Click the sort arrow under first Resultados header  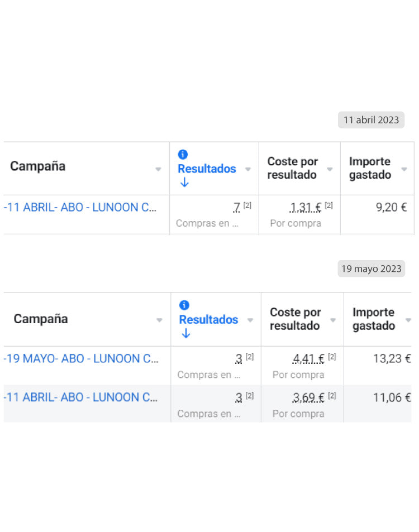(x=184, y=183)
